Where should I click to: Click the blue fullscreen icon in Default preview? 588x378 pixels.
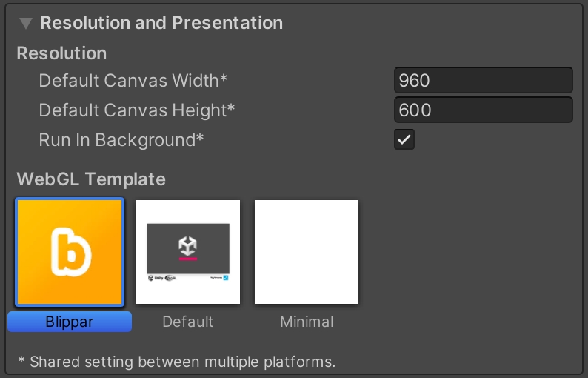click(x=226, y=279)
